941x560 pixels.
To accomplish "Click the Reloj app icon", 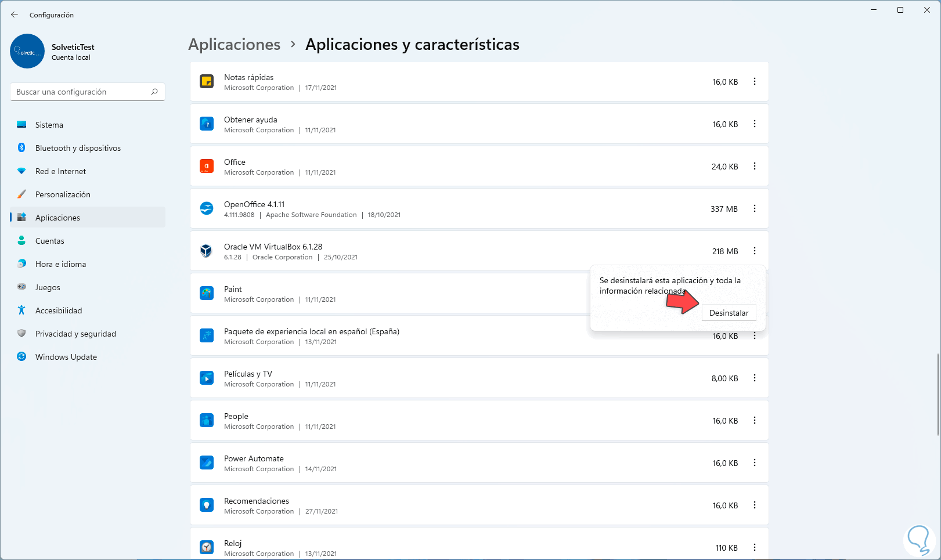I will (x=207, y=547).
